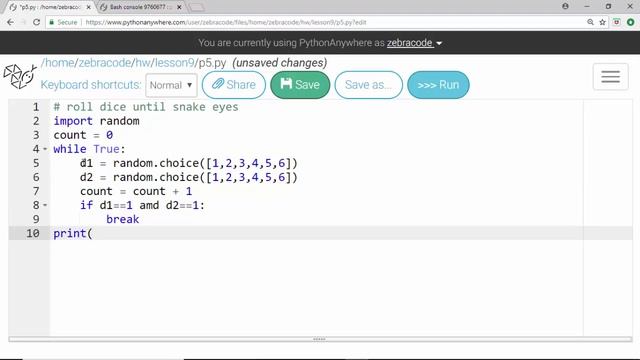The height and width of the screenshot is (360, 640).
Task: Click the "import random" code line
Action: (96, 121)
